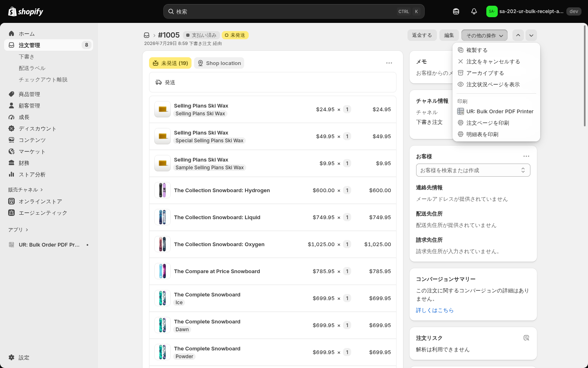Viewport: 588px width, 368px height.
Task: Click the 'The Compare at Price Snowboard' product name
Action: coord(217,271)
